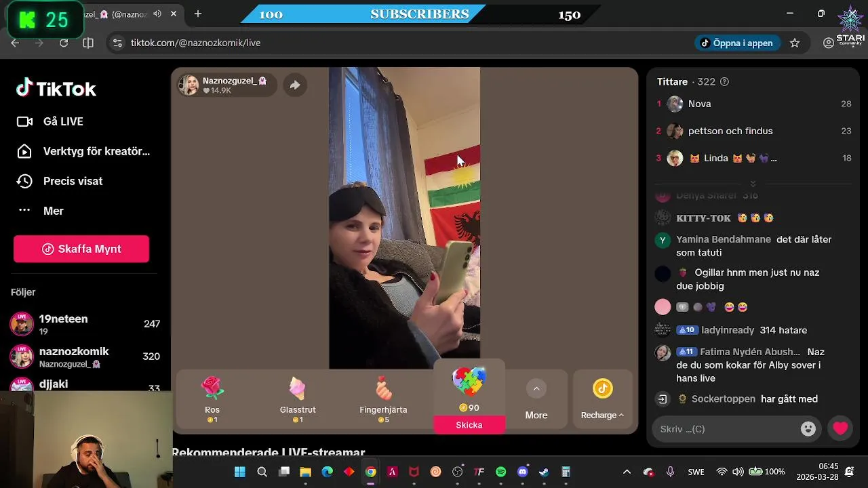868x488 pixels.
Task: Click ladyinready's chat username
Action: click(x=728, y=330)
